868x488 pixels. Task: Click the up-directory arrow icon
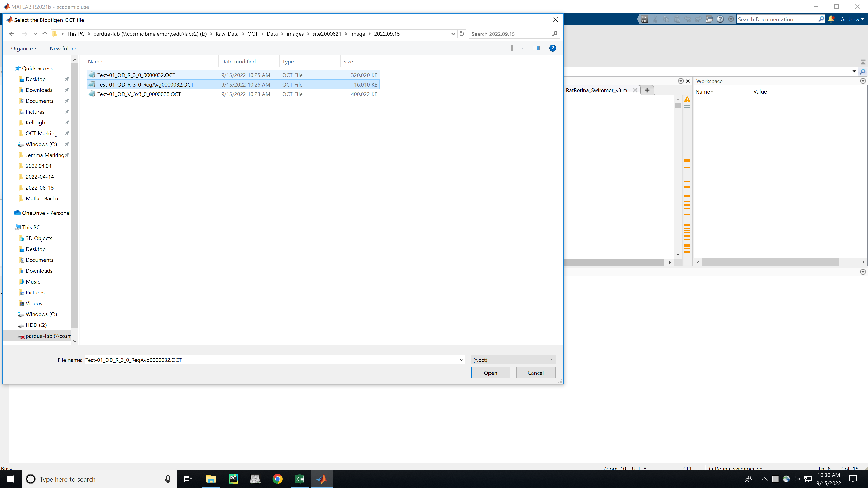pos(45,34)
